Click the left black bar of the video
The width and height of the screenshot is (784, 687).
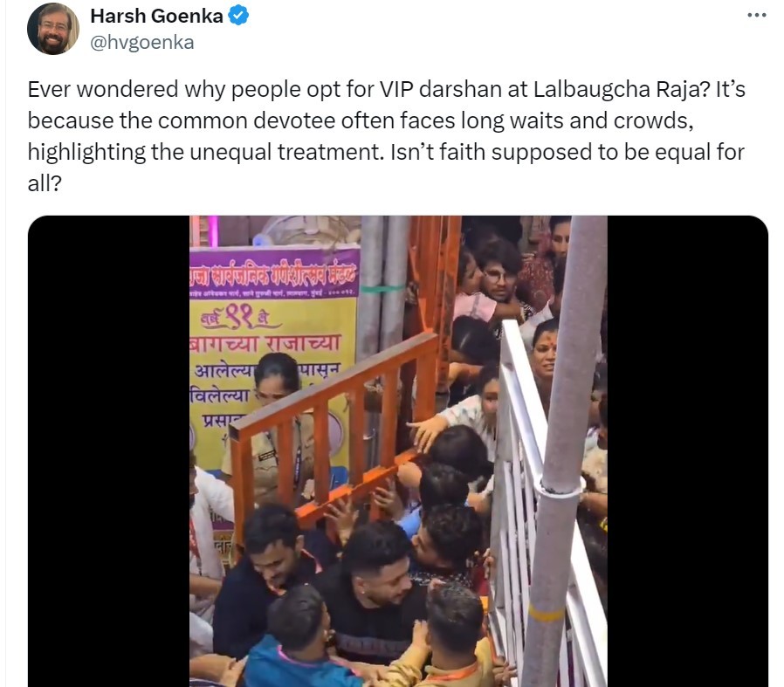(108, 451)
